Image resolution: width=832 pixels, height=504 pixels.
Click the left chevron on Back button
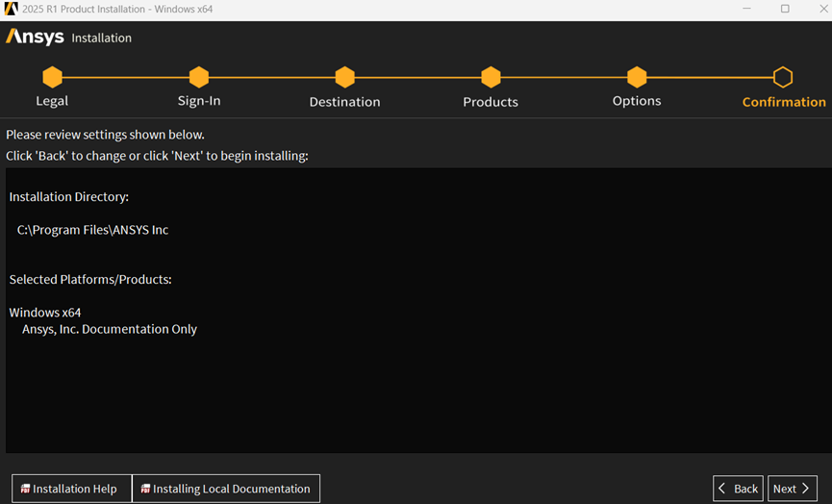(x=721, y=488)
